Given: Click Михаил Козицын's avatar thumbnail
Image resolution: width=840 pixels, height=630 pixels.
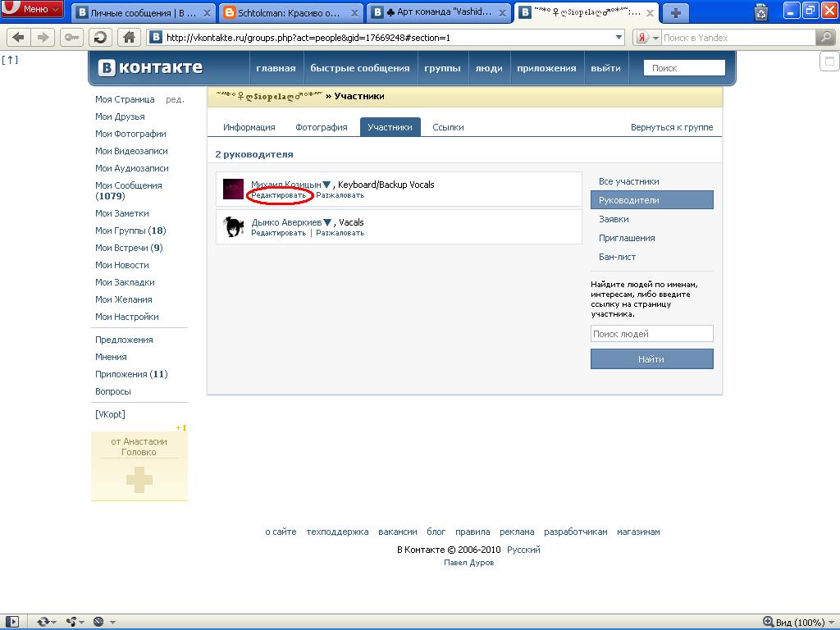Looking at the screenshot, I should click(x=233, y=189).
